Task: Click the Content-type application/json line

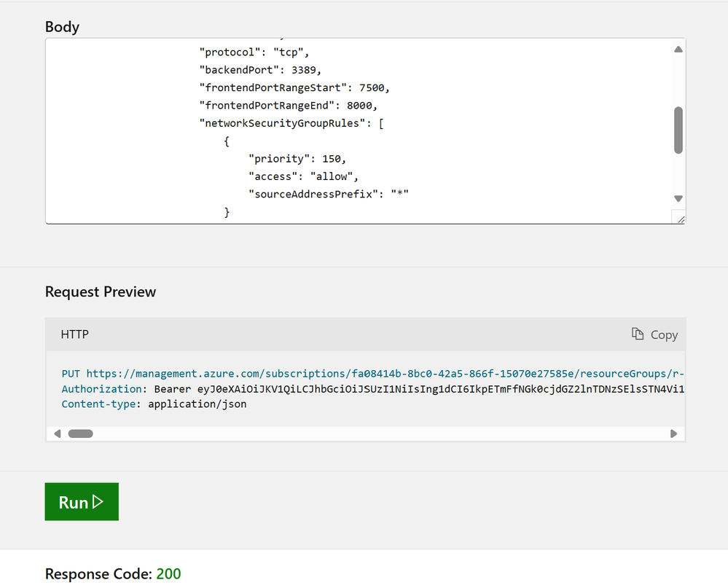Action: tap(154, 404)
